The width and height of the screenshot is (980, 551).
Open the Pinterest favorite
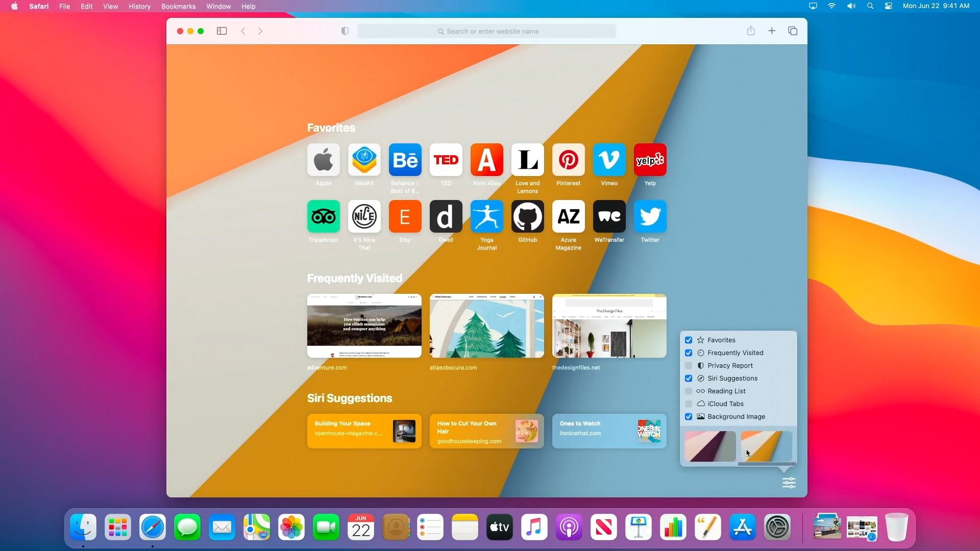click(569, 160)
